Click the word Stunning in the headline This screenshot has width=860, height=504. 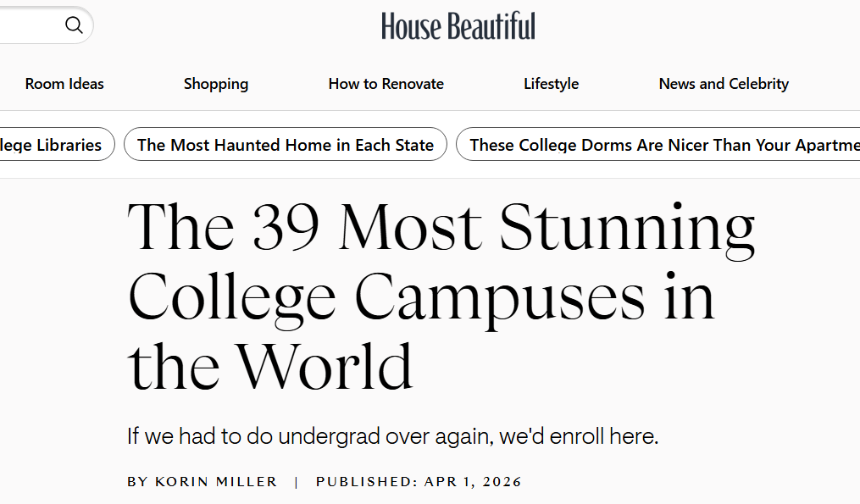click(x=627, y=229)
